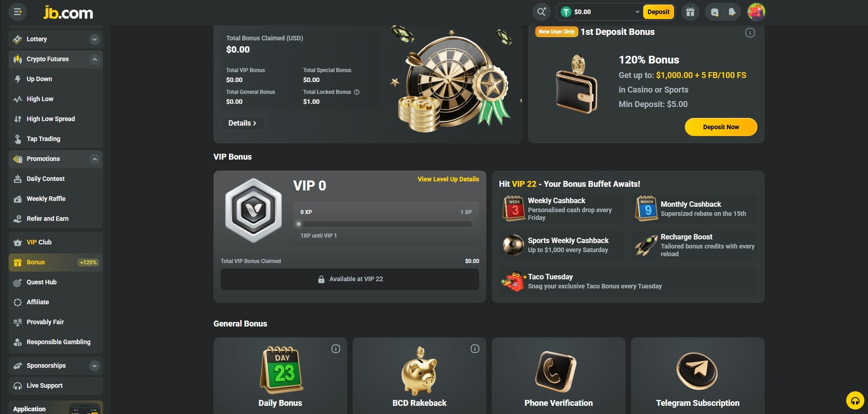Click the search magnifier icon
868x414 pixels.
542,12
